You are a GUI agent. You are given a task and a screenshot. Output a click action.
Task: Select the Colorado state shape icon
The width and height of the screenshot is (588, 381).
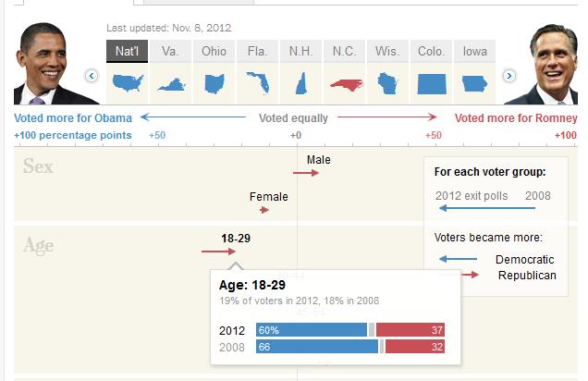(x=431, y=82)
